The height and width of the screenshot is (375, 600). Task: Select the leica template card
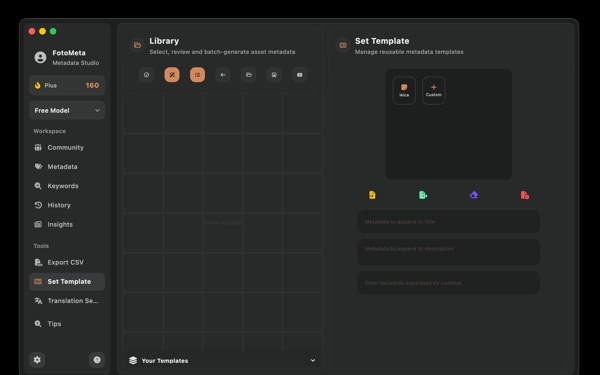click(404, 91)
